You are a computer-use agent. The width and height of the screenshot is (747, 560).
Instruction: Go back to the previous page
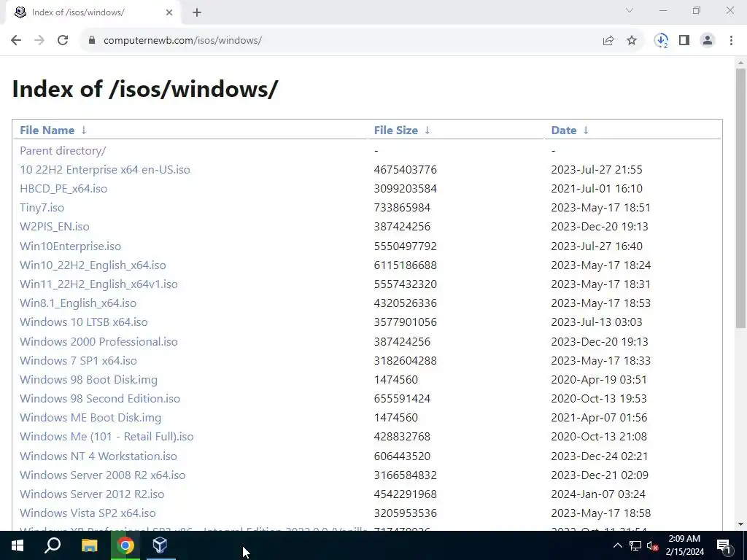point(16,41)
